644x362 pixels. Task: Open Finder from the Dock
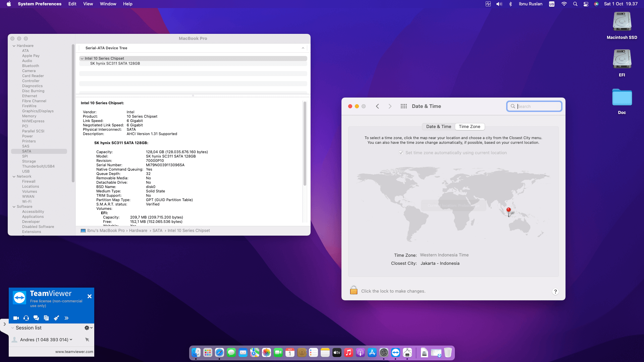click(196, 353)
